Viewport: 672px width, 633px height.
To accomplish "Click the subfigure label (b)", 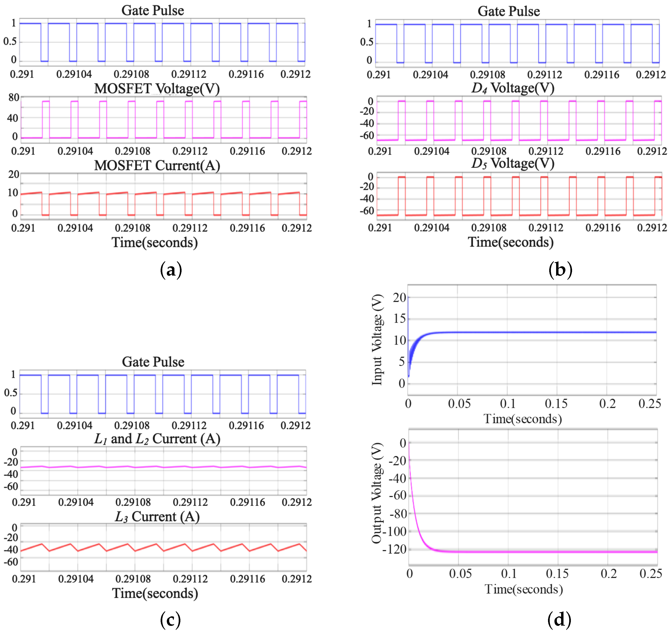I will point(560,270).
